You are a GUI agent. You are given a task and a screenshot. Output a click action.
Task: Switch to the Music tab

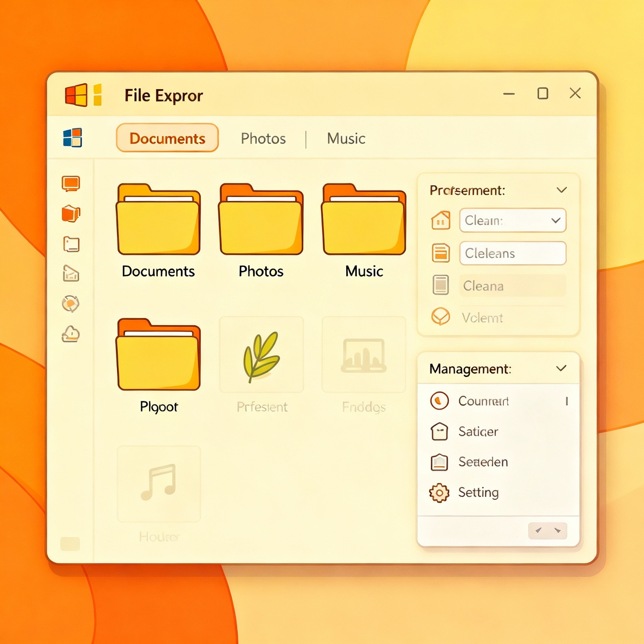pyautogui.click(x=346, y=138)
